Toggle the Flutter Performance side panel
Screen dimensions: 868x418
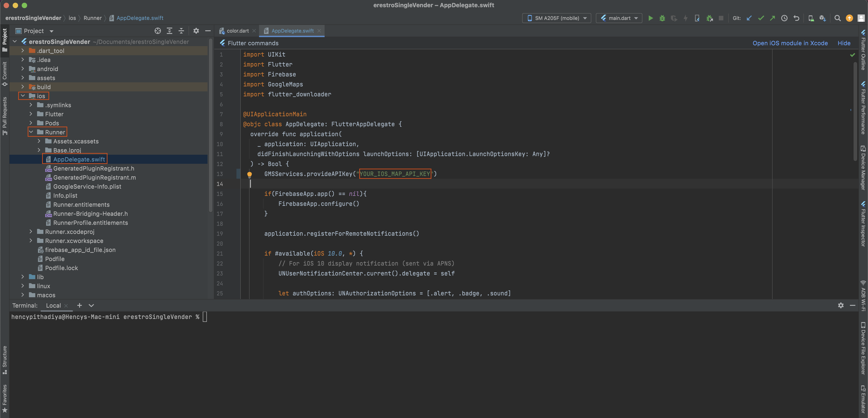point(863,108)
